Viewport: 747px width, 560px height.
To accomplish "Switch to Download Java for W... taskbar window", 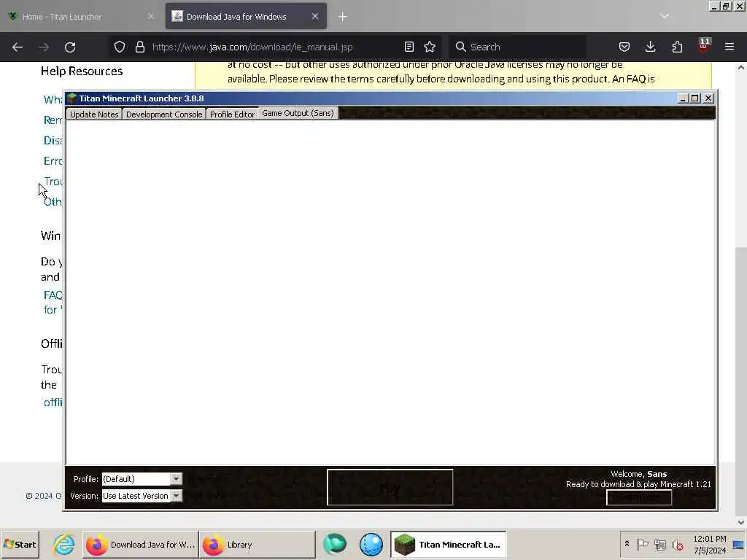I will coord(141,544).
